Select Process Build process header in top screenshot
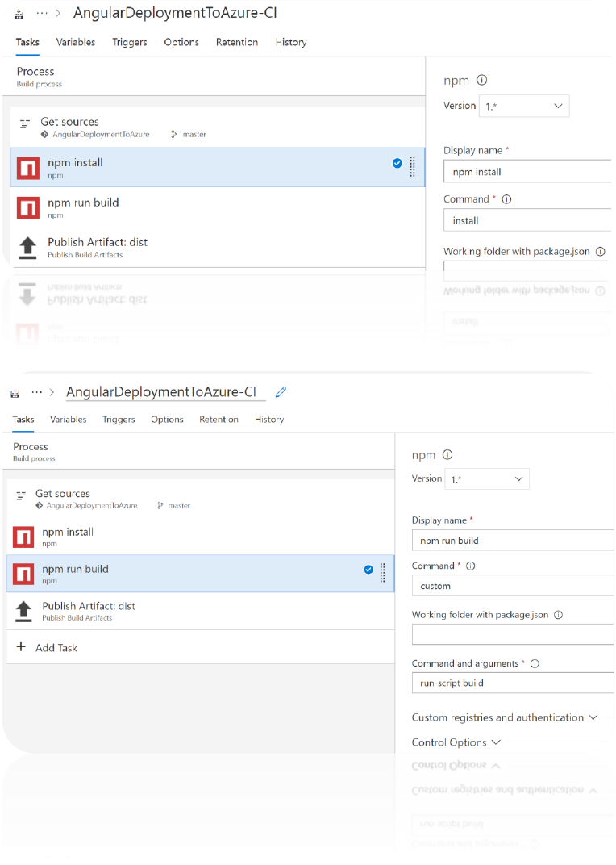616x865 pixels. tap(214, 76)
